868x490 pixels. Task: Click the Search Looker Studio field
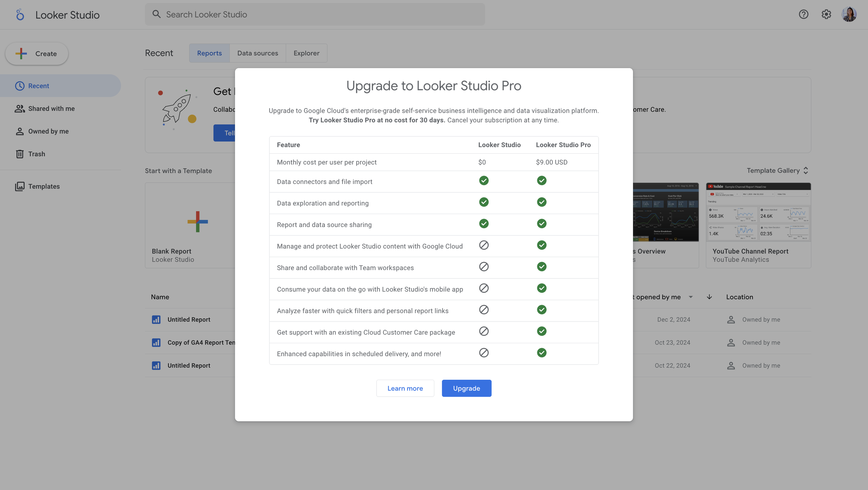coord(315,15)
